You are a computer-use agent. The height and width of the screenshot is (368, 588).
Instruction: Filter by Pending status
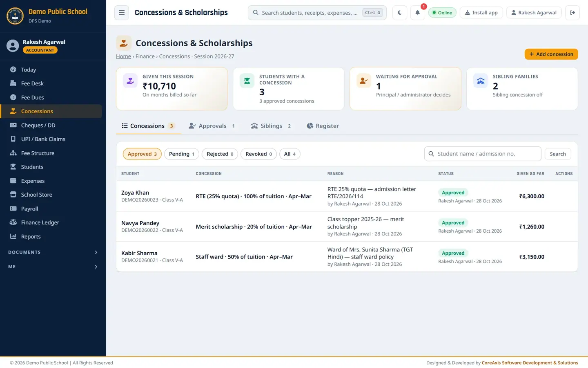[x=182, y=154]
